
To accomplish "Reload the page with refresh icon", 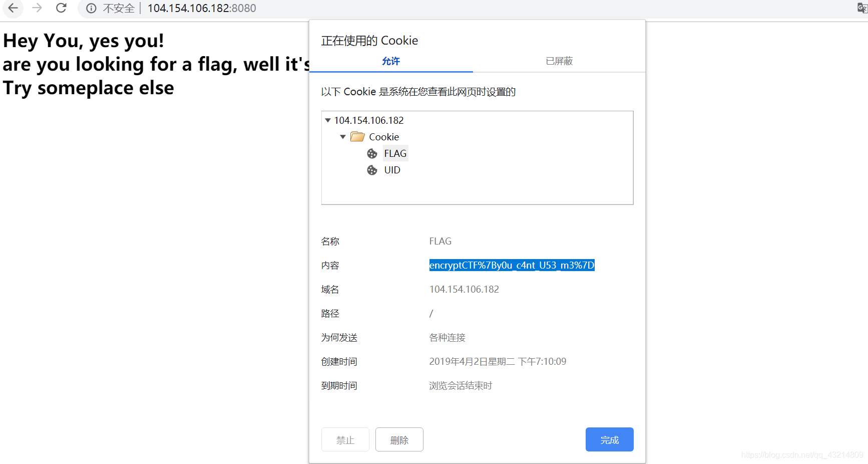I will [x=61, y=8].
